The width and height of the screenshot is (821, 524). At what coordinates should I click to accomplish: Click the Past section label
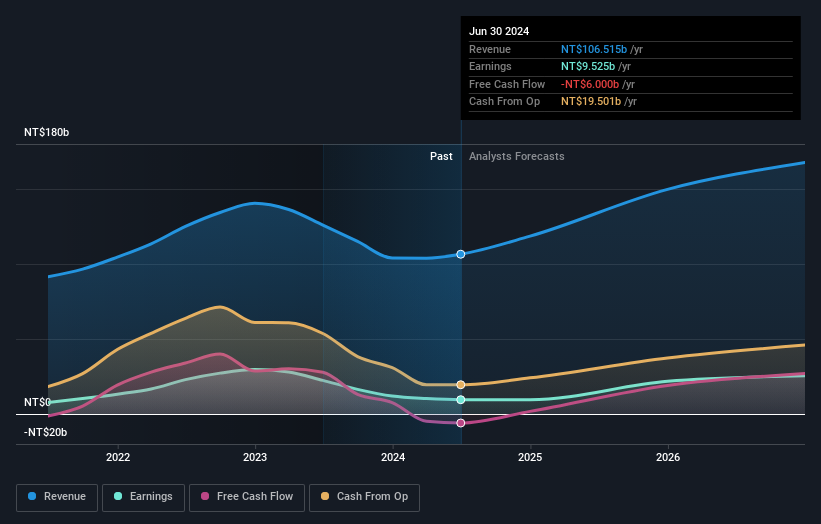[441, 157]
